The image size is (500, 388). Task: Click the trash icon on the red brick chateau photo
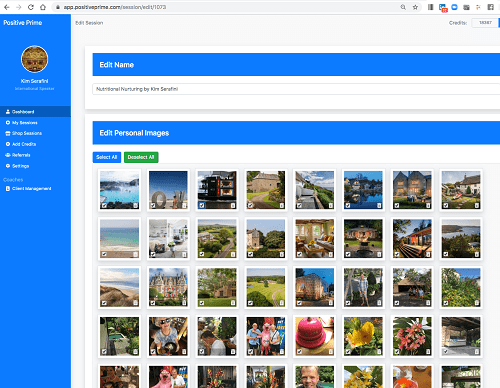184,303
